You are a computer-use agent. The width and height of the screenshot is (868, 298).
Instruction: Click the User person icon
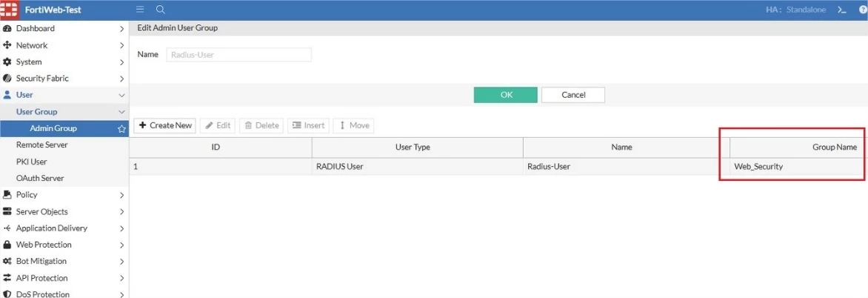(7, 95)
